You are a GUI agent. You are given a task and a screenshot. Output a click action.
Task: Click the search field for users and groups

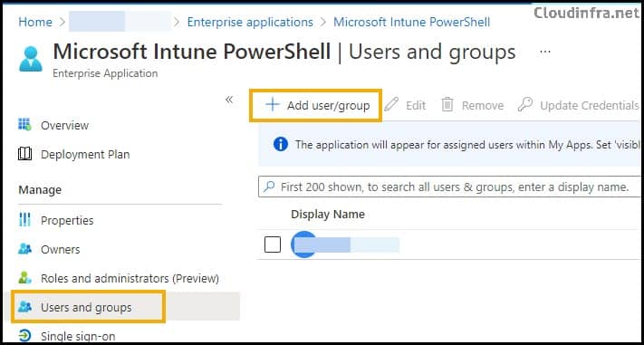[x=449, y=187]
